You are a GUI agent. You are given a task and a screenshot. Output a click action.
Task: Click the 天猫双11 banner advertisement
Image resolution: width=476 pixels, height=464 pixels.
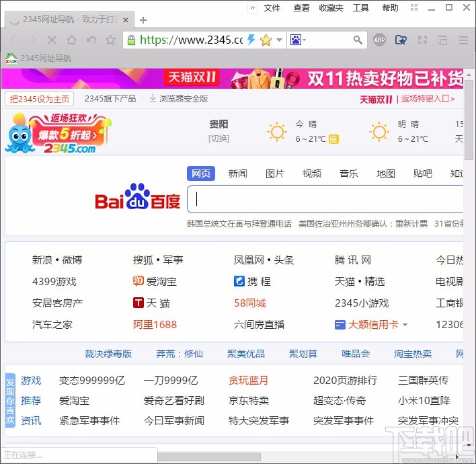pyautogui.click(x=232, y=79)
